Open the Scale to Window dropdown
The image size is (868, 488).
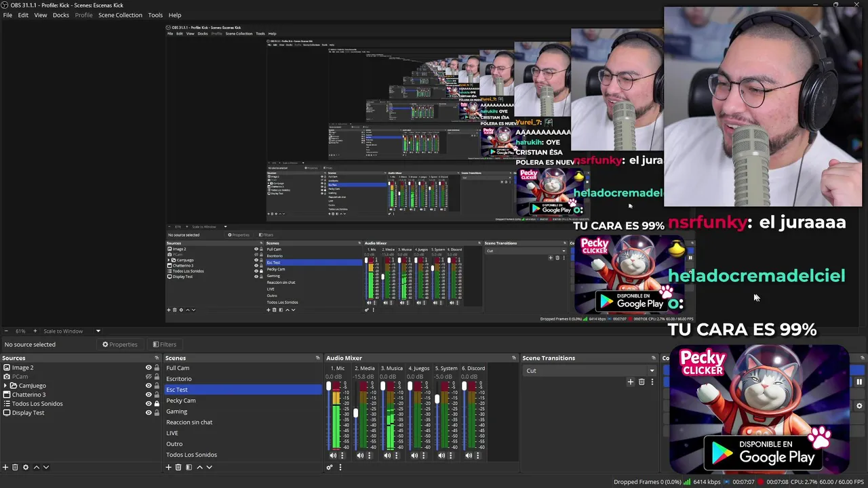(72, 331)
